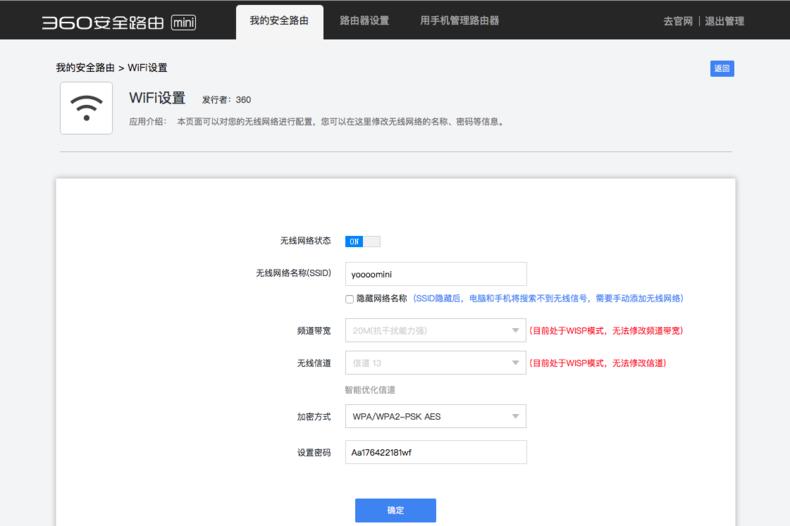Open the 无线信道 信道 13 dropdown
Viewport: 790px width, 526px height.
pos(435,363)
